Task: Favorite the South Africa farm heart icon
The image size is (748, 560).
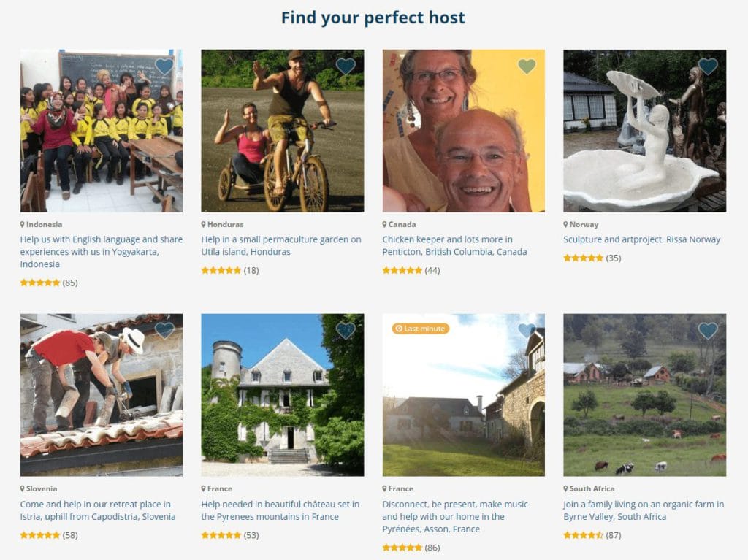Action: [708, 330]
